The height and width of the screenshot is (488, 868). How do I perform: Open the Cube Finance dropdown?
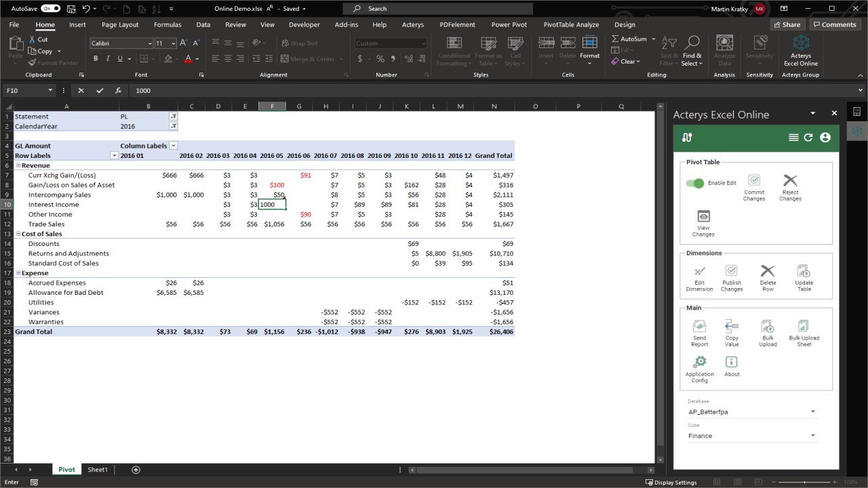coord(753,436)
